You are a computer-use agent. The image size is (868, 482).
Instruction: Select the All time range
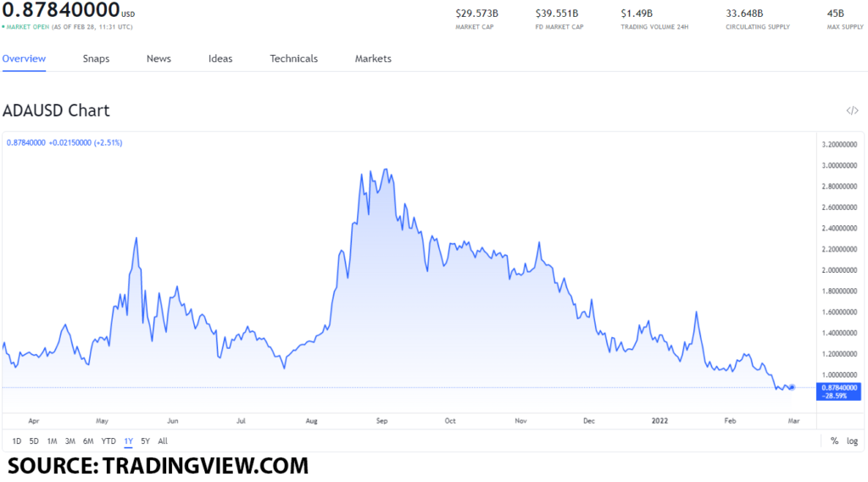click(163, 441)
